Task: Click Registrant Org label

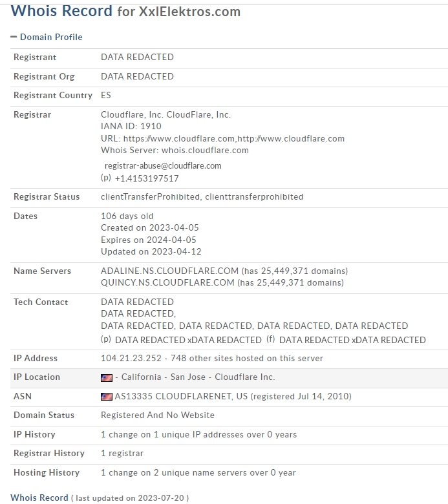Action: tap(44, 77)
